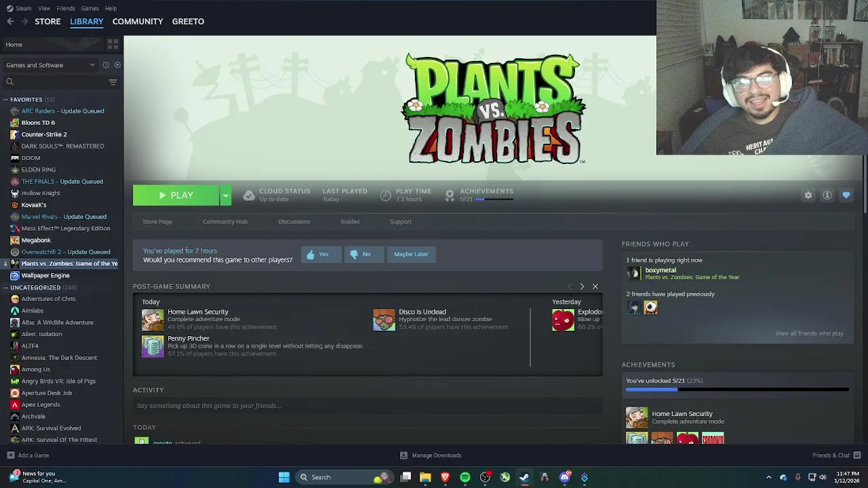Sort library by recent activity clock icon
Screen dimensions: 868x488
[106, 65]
